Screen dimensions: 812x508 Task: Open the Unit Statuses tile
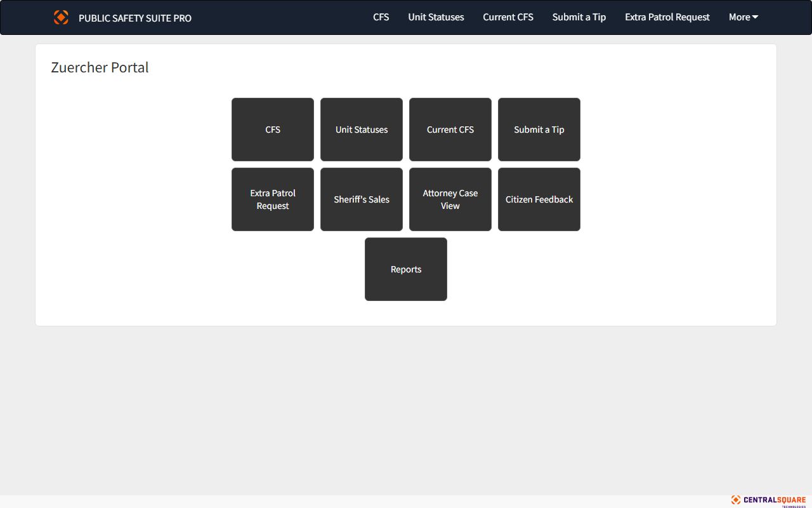click(x=362, y=130)
